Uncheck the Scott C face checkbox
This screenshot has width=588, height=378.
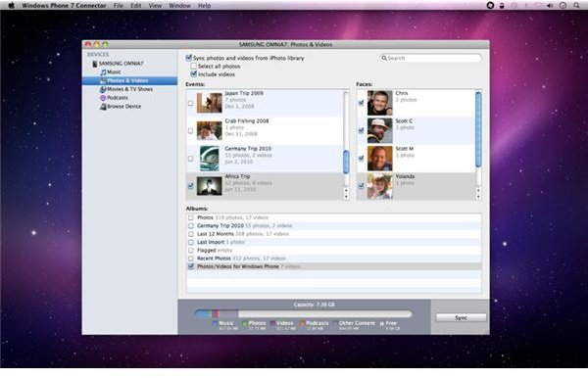click(x=361, y=131)
